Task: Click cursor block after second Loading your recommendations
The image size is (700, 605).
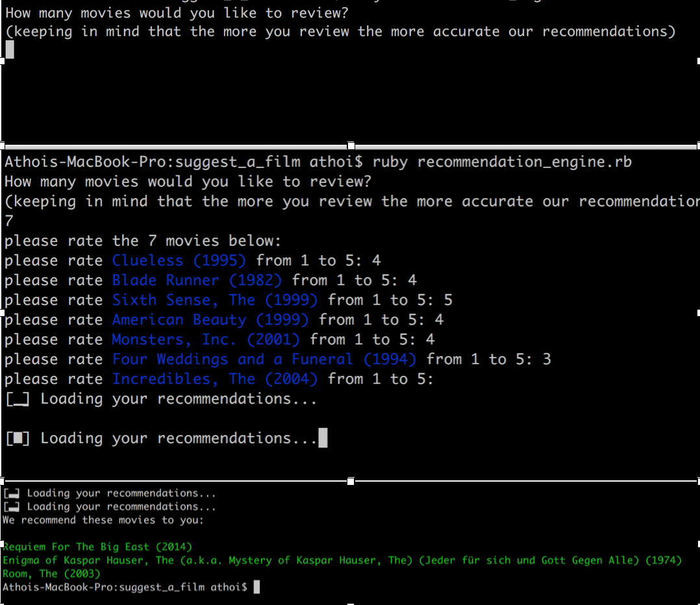Action: point(323,438)
